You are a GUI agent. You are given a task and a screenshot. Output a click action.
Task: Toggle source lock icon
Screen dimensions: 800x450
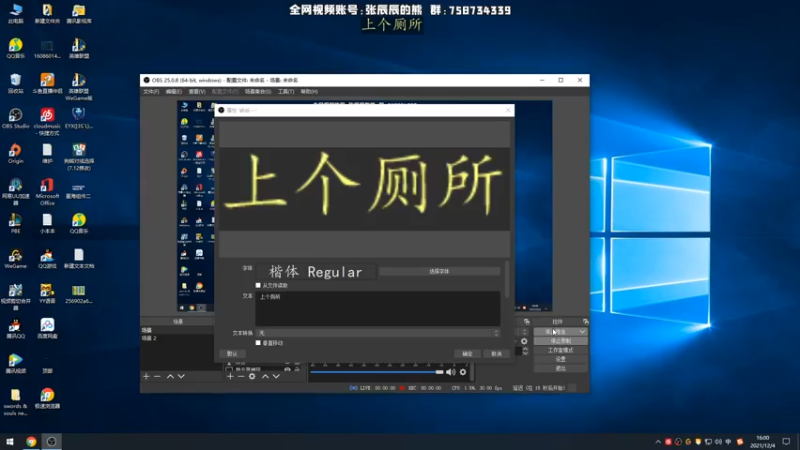(x=297, y=369)
